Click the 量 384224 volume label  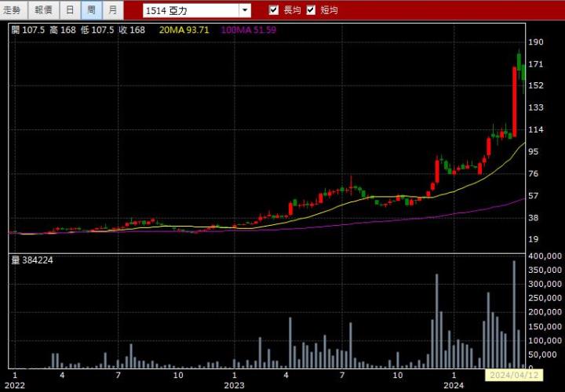31,260
